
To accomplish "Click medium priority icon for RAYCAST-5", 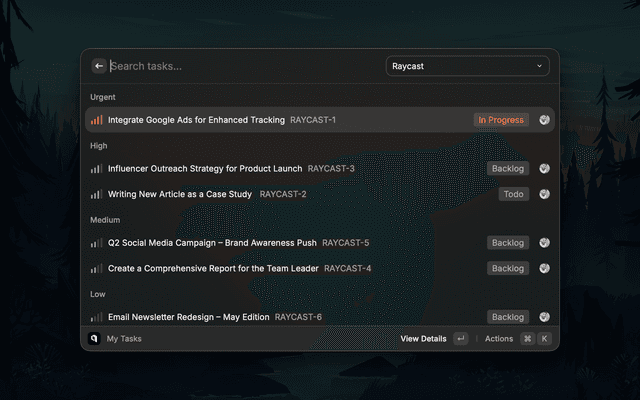I will (97, 243).
